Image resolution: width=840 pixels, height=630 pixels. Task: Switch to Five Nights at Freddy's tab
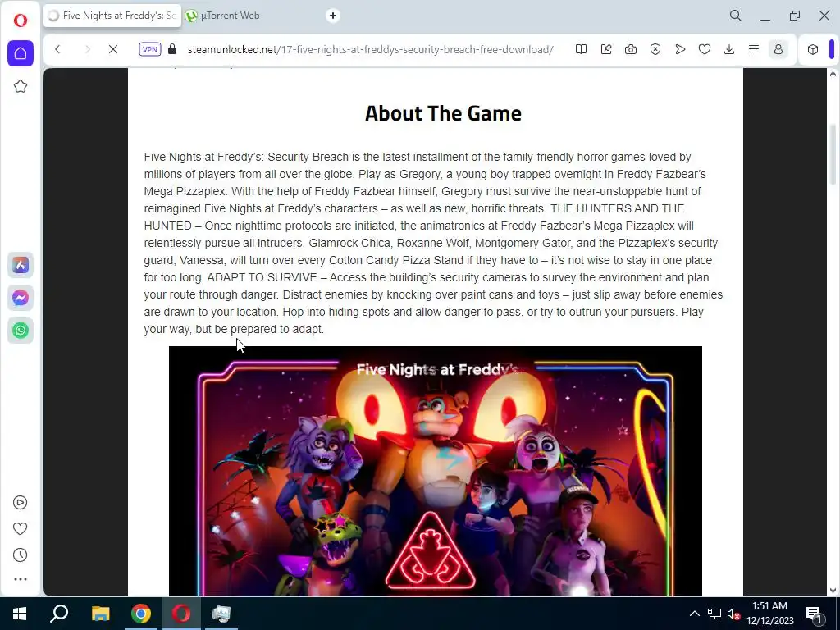(x=112, y=16)
